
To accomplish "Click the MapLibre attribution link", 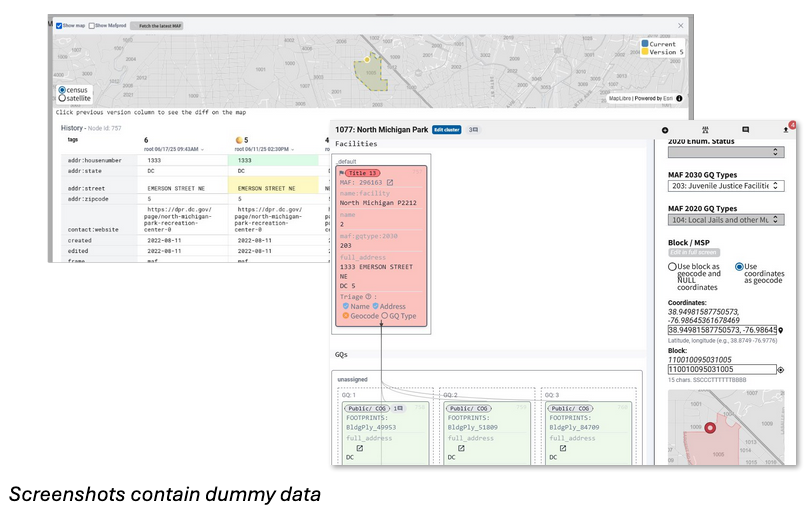I will [x=620, y=99].
